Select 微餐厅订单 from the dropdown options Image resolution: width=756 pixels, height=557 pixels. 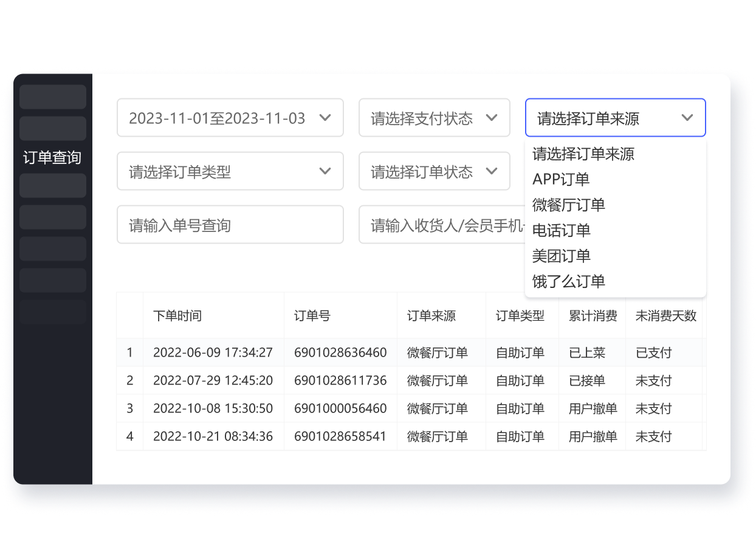(569, 205)
